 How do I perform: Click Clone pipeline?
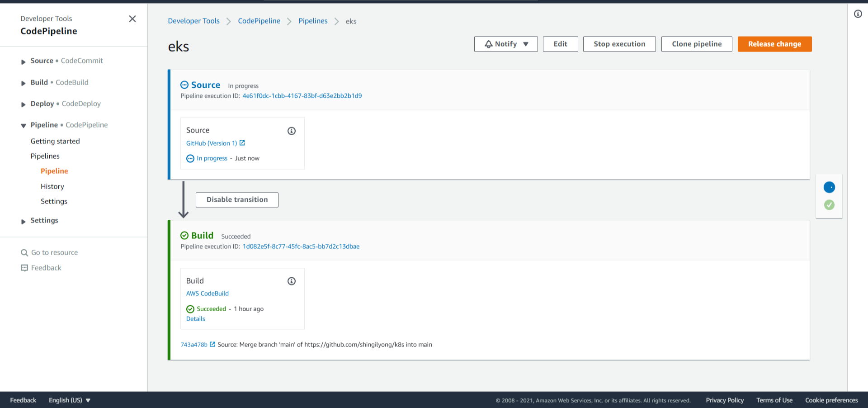pyautogui.click(x=697, y=44)
